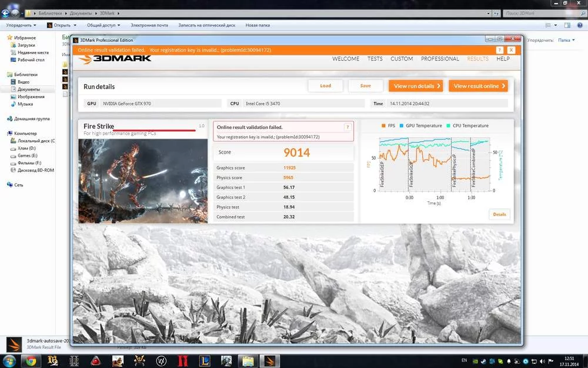Image resolution: width=588 pixels, height=368 pixels.
Task: Open the Explorer address bar history dropdown
Action: pyautogui.click(x=488, y=14)
